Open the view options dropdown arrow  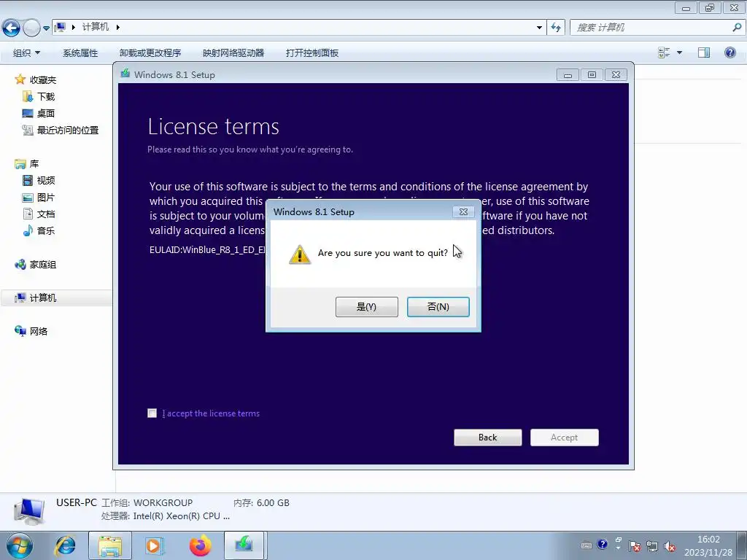[679, 52]
